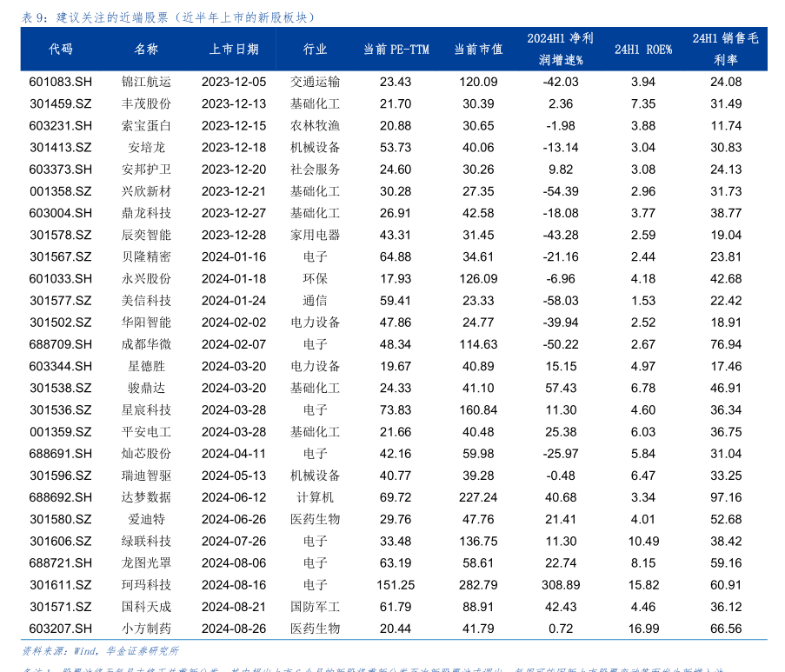This screenshot has height=672, width=785.
Task: Select the stock name 丰茂股份
Action: coord(146,103)
